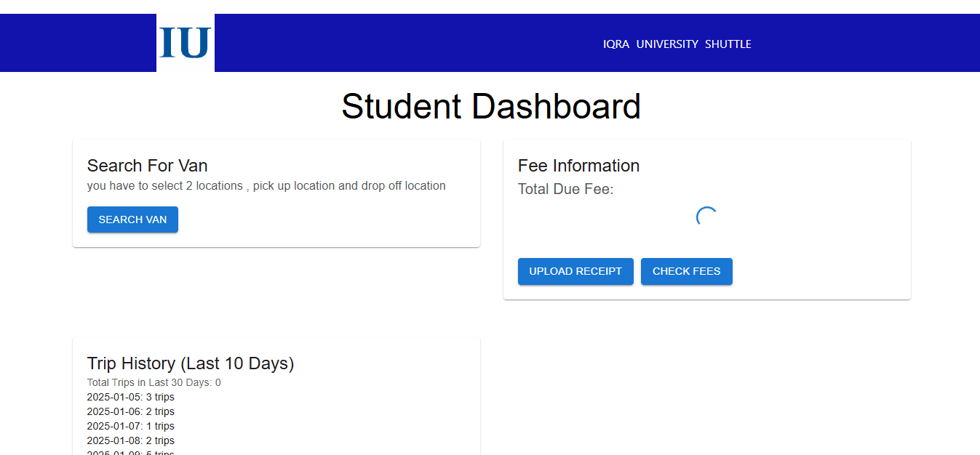Click the word UNIVERSITY in the header

tap(667, 44)
